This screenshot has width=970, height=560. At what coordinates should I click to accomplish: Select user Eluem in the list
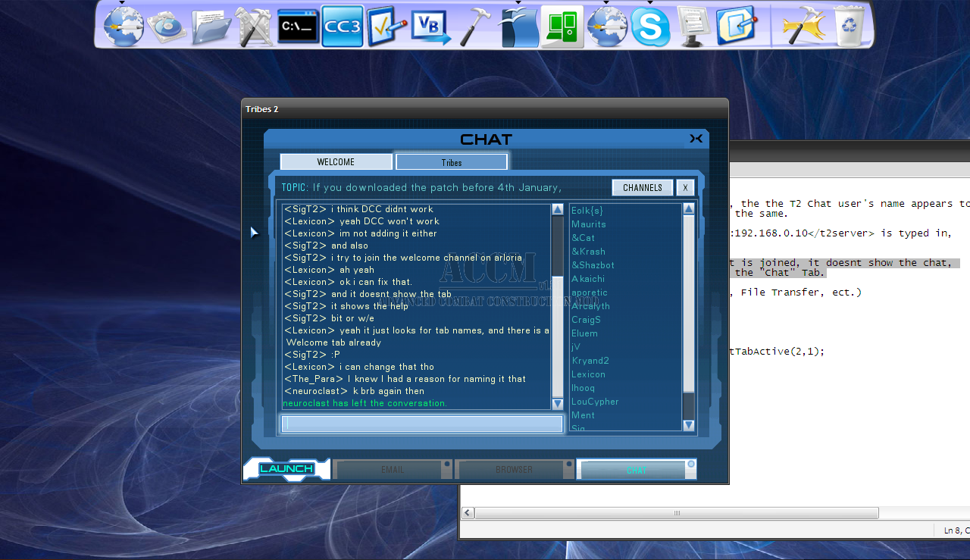[x=585, y=333]
